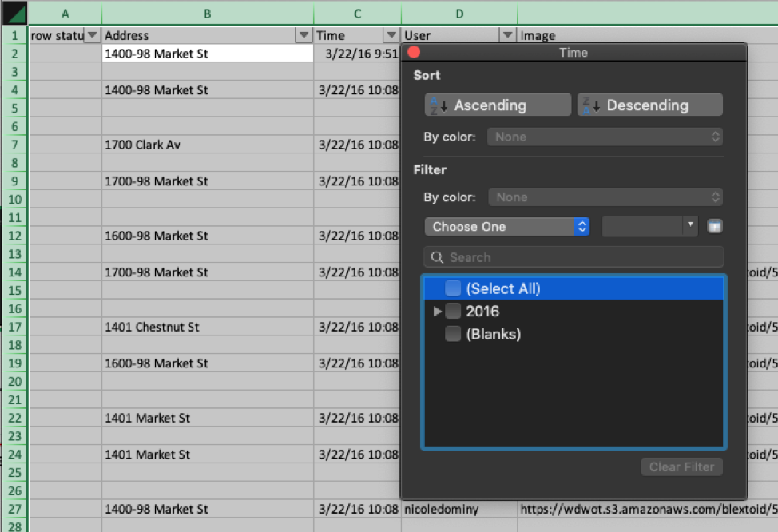This screenshot has height=532, width=778.
Task: Open the filter icon on the row status header
Action: pyautogui.click(x=93, y=35)
